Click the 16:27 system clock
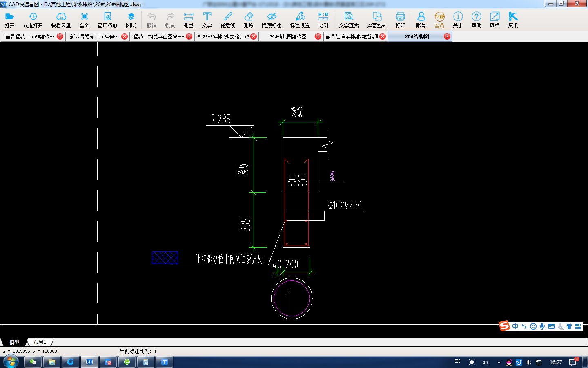The width and height of the screenshot is (588, 368). [556, 362]
